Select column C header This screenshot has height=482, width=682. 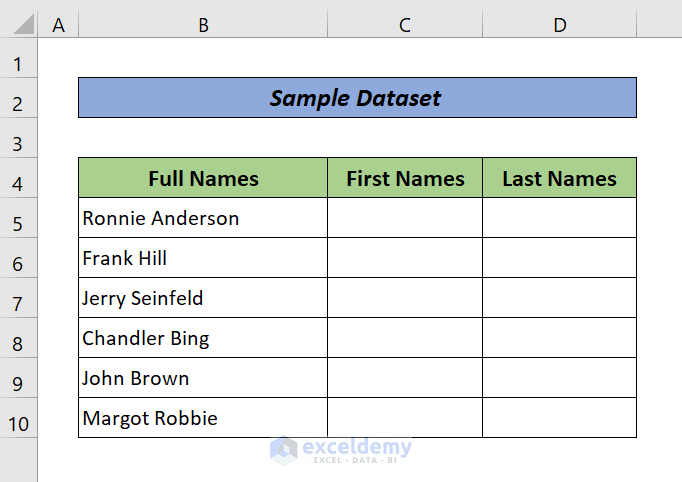pyautogui.click(x=405, y=25)
